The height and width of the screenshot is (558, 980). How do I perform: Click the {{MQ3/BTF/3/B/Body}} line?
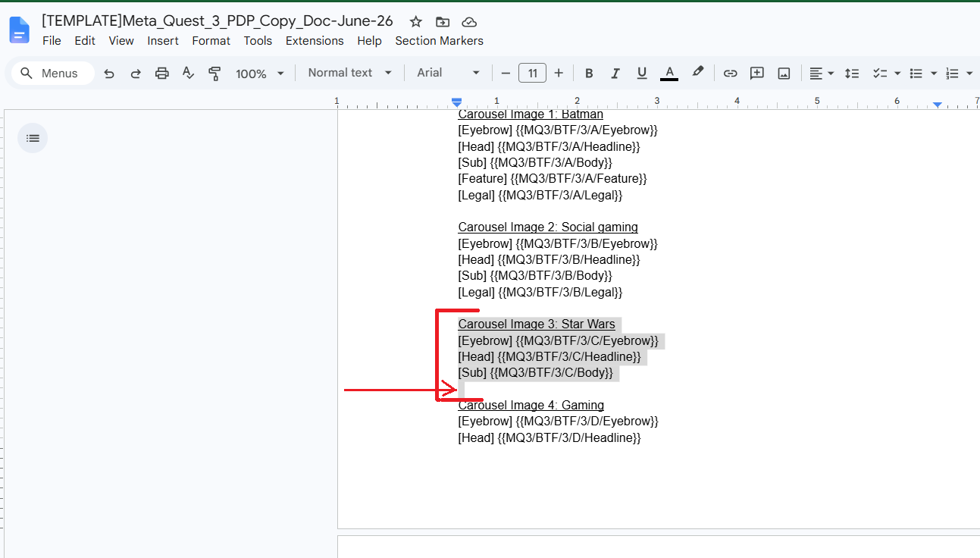(535, 276)
